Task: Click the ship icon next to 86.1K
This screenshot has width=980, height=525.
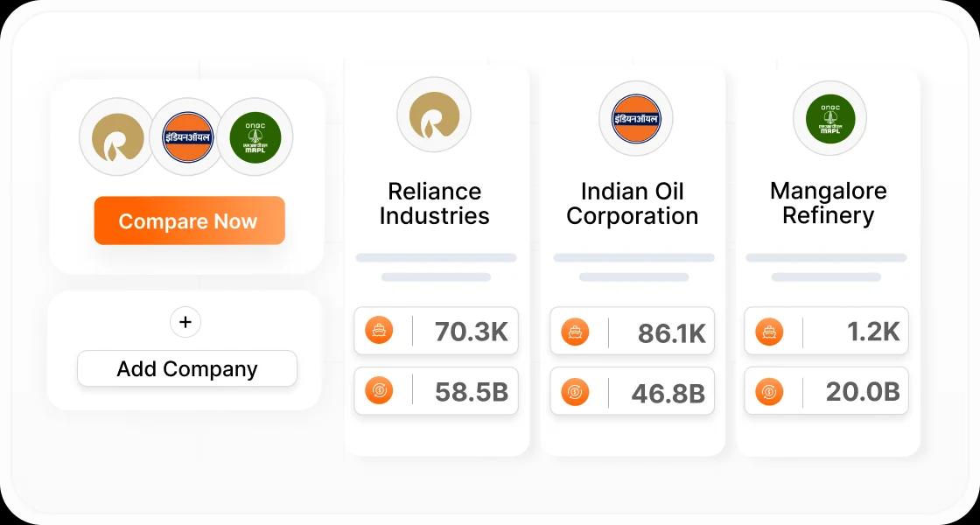Action: coord(576,331)
